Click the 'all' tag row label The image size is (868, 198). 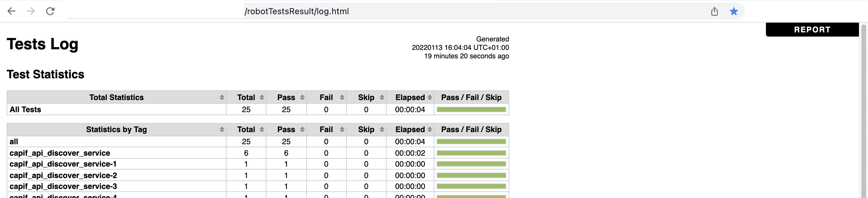14,142
